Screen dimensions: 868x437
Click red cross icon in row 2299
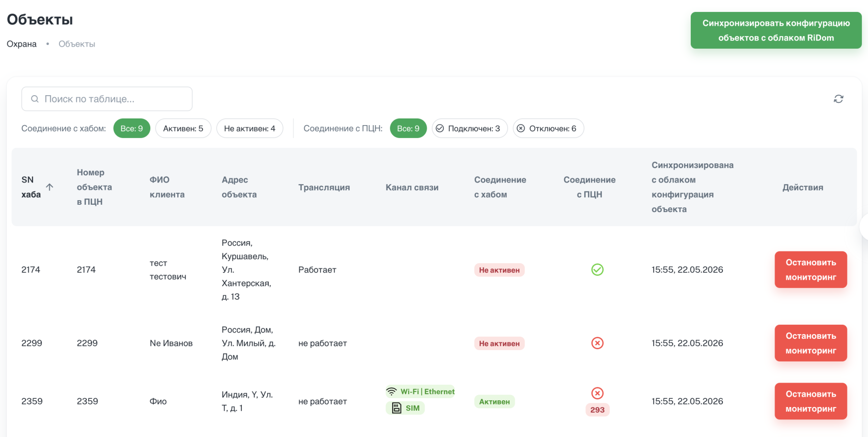click(x=597, y=343)
